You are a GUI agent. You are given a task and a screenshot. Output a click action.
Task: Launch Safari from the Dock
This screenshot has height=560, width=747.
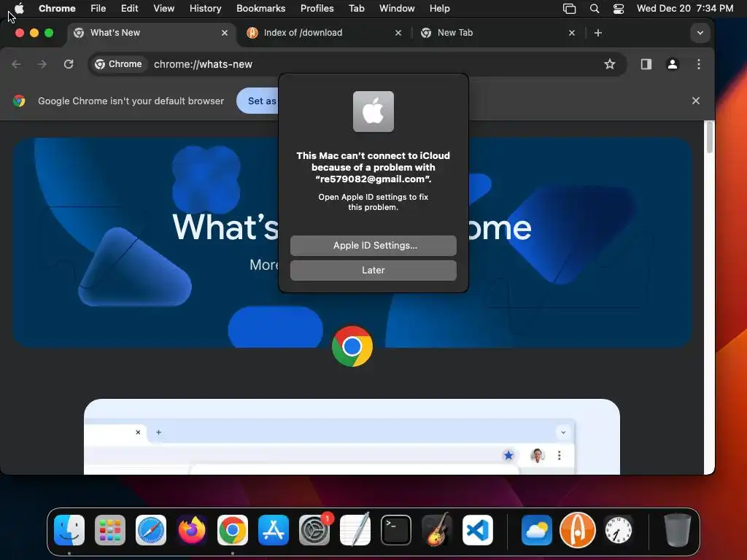151,530
